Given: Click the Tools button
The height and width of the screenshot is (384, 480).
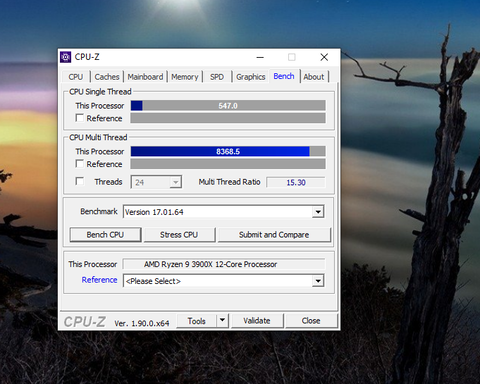Looking at the screenshot, I should tap(196, 321).
